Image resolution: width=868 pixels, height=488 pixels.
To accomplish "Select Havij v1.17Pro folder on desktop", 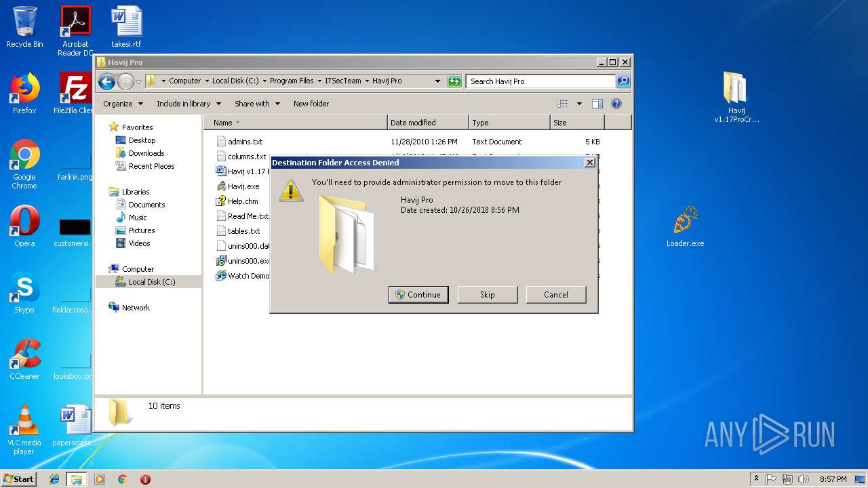I will point(736,98).
